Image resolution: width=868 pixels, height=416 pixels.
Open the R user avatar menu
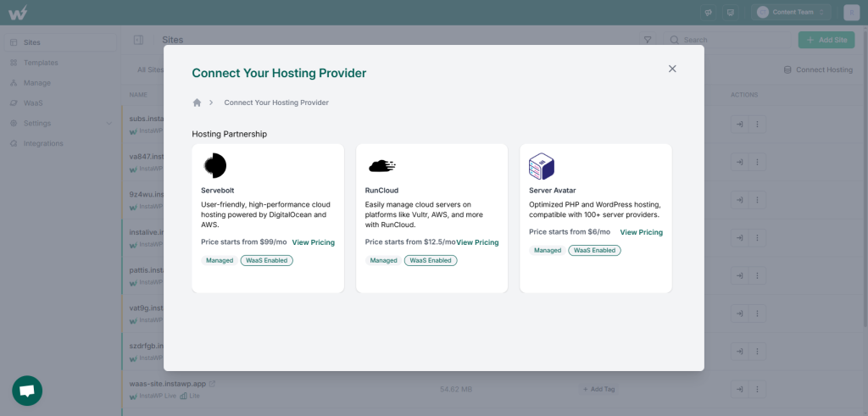(x=851, y=12)
